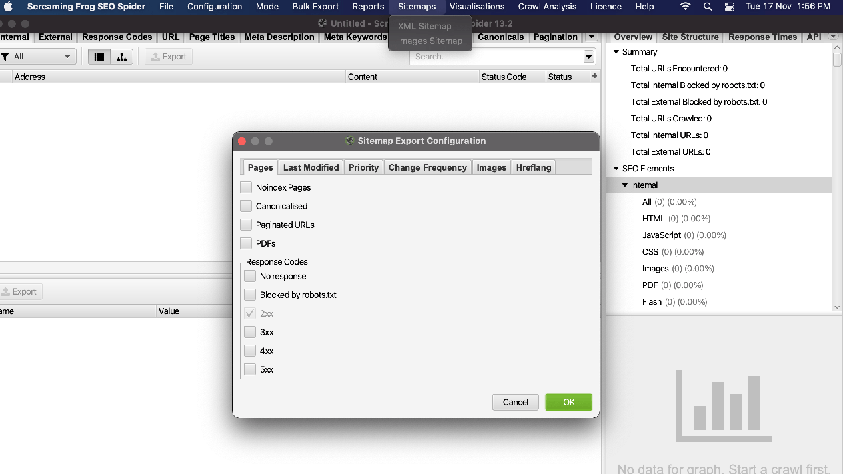The image size is (843, 474).
Task: Sort by the Address column header
Action: coord(179,76)
